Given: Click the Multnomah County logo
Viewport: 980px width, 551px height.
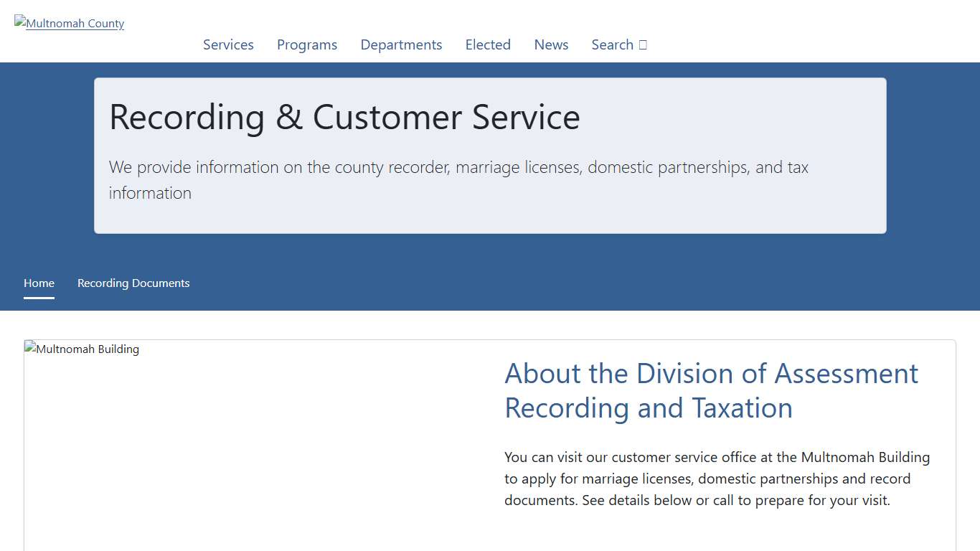Looking at the screenshot, I should tap(69, 23).
